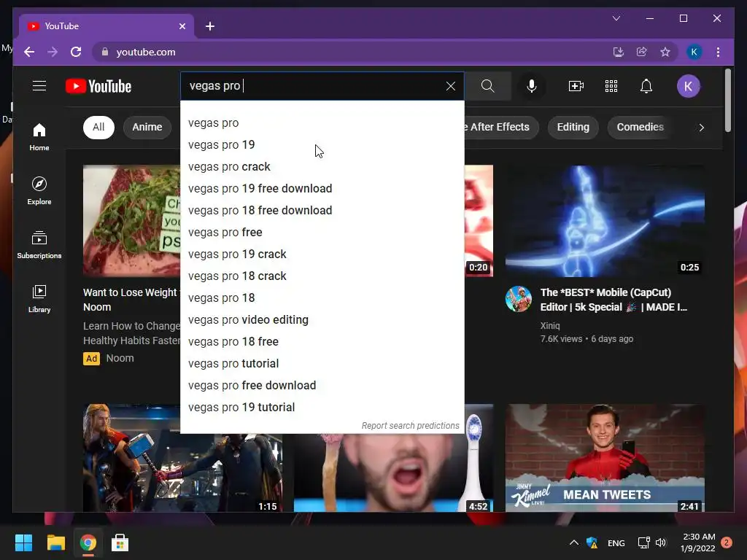This screenshot has width=747, height=560.
Task: Click the YouTube logo
Action: (98, 86)
